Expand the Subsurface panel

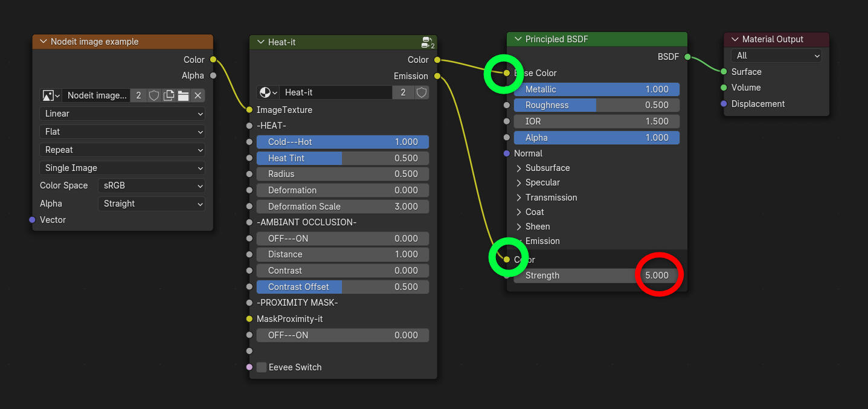519,168
